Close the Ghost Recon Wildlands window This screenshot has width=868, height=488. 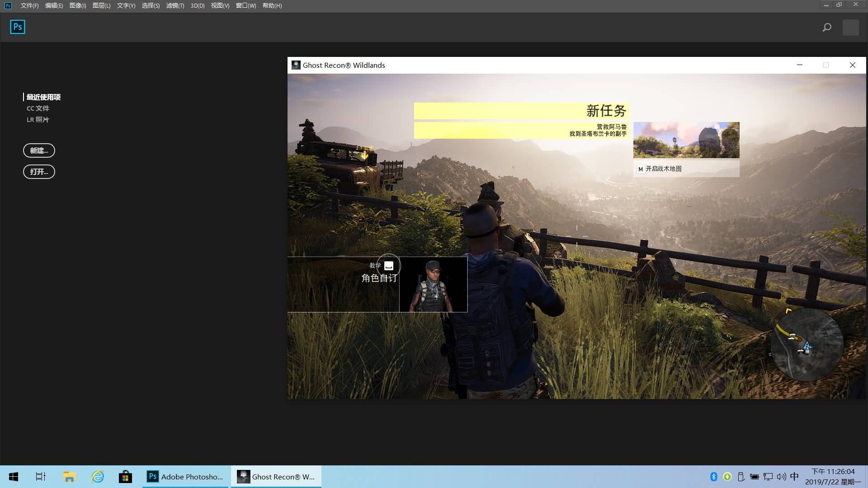(x=853, y=65)
